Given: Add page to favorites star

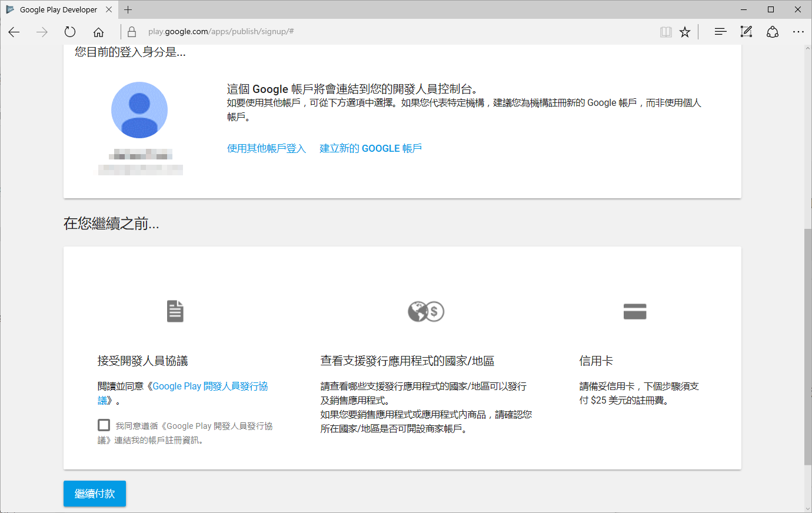Looking at the screenshot, I should [x=685, y=32].
